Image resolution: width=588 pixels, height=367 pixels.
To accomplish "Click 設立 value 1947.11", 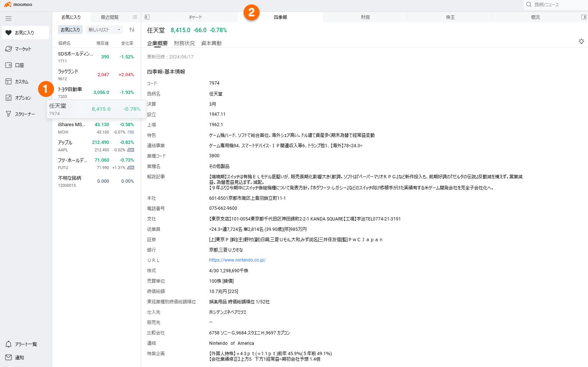I will (217, 114).
